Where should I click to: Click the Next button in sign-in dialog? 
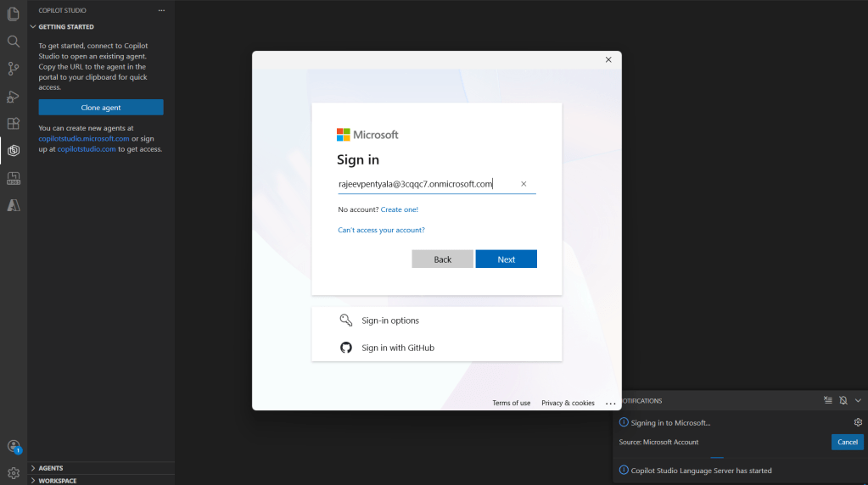[x=506, y=259]
